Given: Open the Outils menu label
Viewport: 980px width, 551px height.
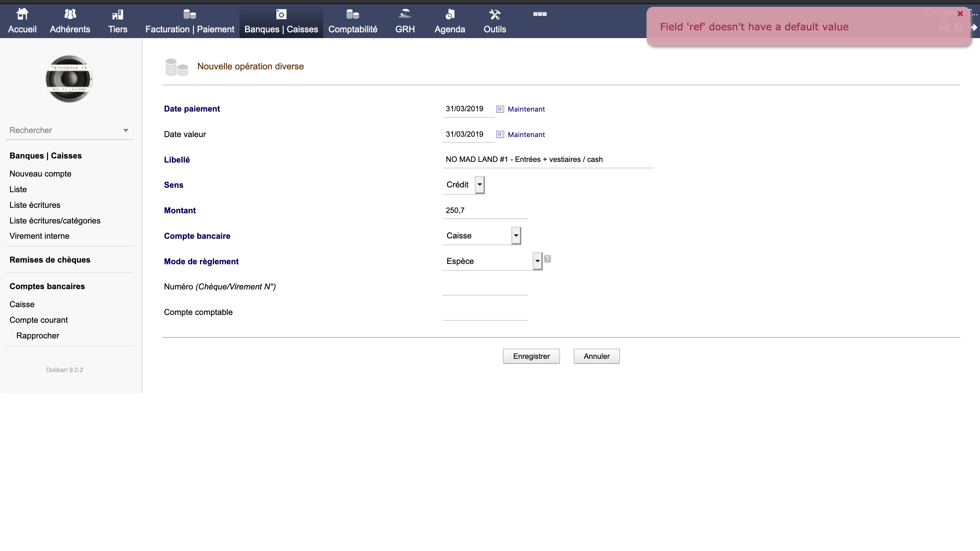Looking at the screenshot, I should coord(494,29).
